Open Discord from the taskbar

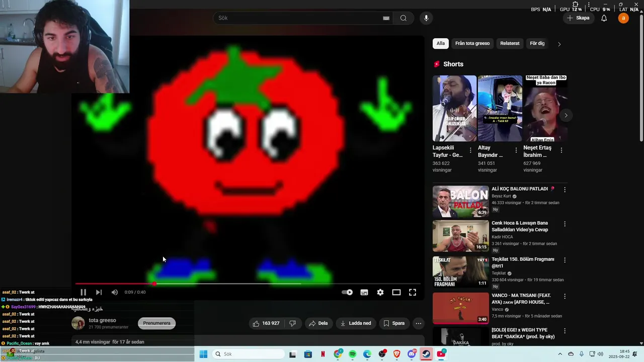412,354
